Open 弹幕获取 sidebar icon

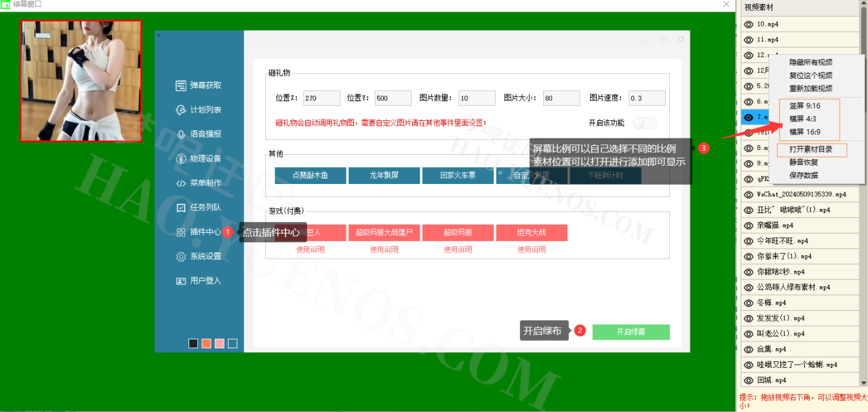(x=181, y=86)
